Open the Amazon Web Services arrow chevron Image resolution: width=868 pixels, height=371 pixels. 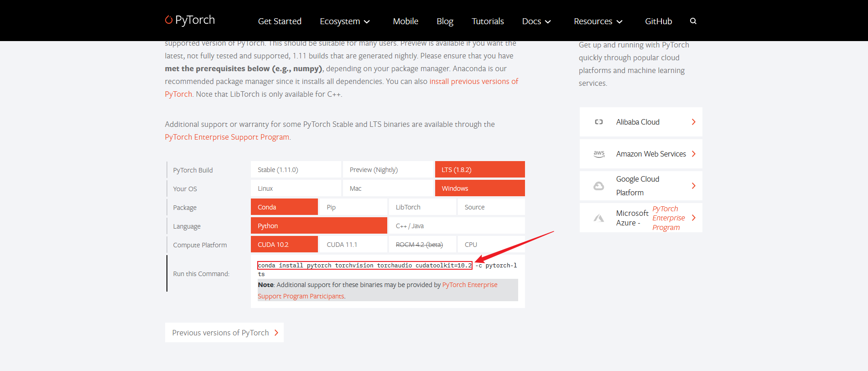tap(693, 154)
